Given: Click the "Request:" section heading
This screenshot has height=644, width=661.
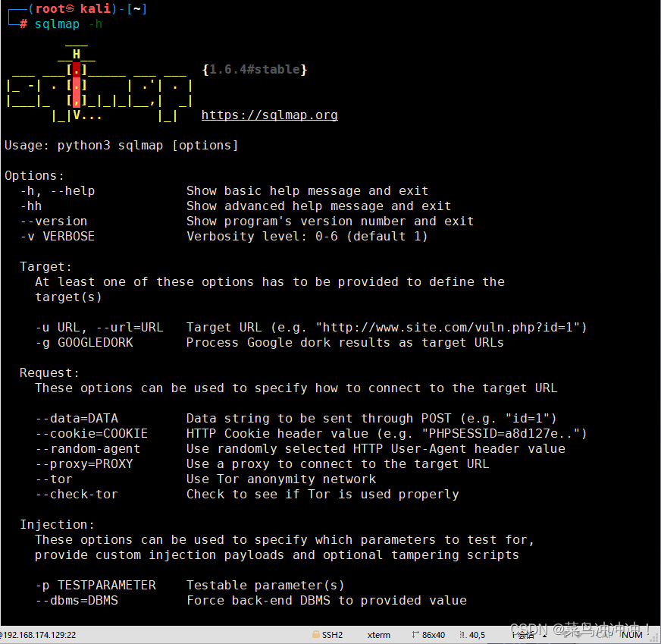Looking at the screenshot, I should (49, 373).
